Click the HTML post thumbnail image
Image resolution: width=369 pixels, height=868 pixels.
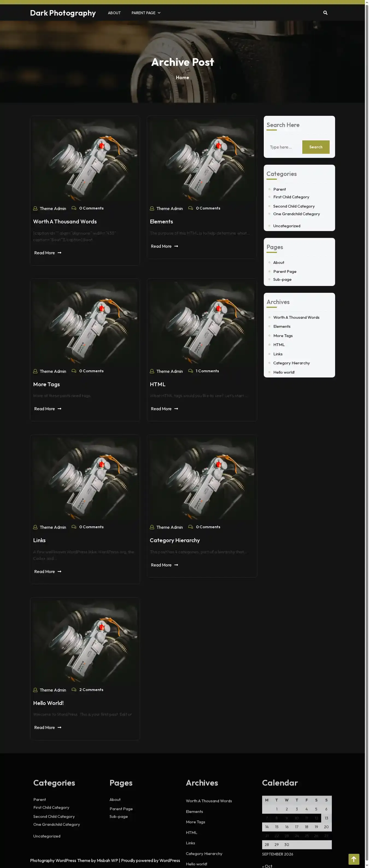point(202,323)
